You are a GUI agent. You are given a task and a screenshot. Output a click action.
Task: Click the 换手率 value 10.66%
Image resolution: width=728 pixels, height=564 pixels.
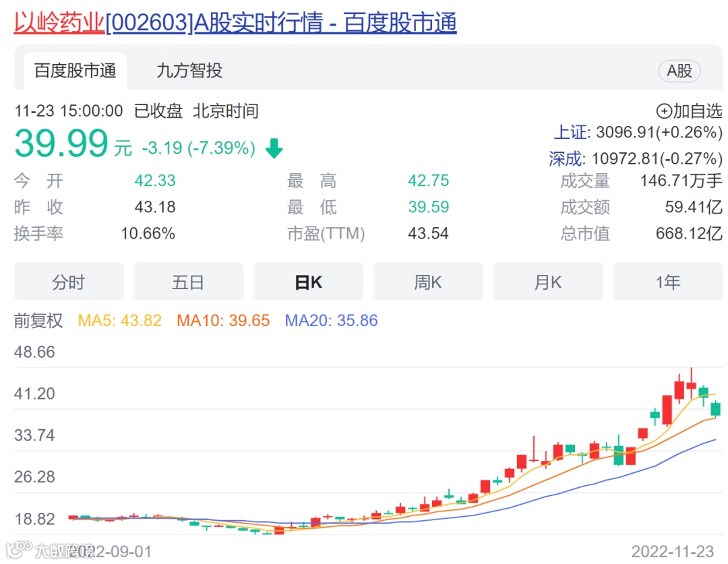tap(148, 234)
